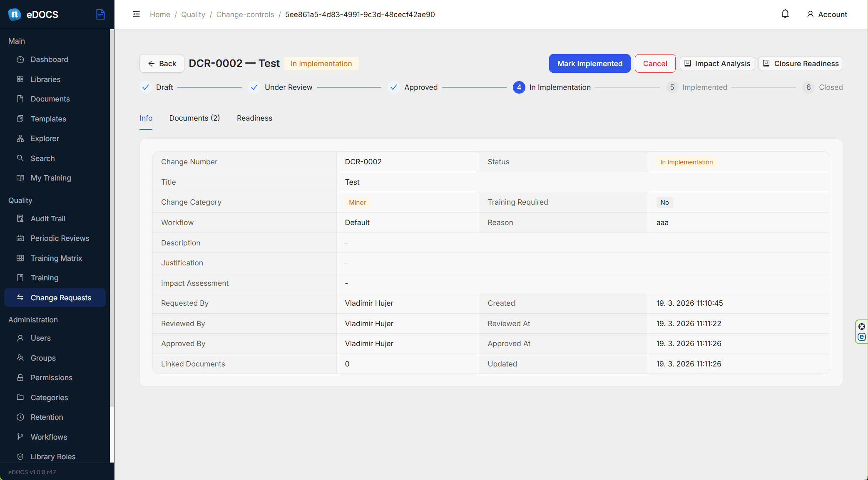Image resolution: width=868 pixels, height=480 pixels.
Task: Click the change request ID in breadcrumb
Action: pos(360,15)
